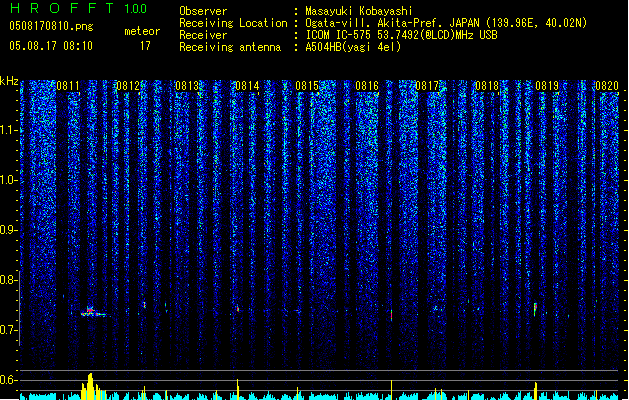Click the yellow power spike between 0816 and 0817

[392, 390]
